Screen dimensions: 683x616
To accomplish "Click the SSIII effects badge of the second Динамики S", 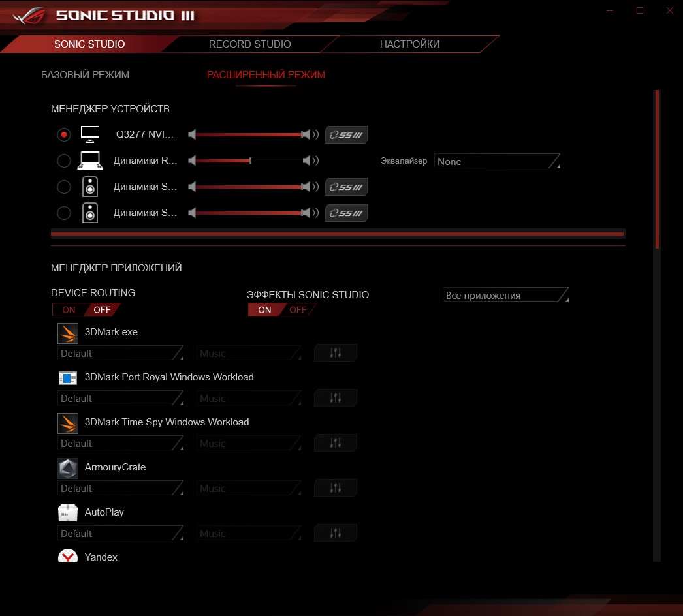I will pyautogui.click(x=346, y=213).
